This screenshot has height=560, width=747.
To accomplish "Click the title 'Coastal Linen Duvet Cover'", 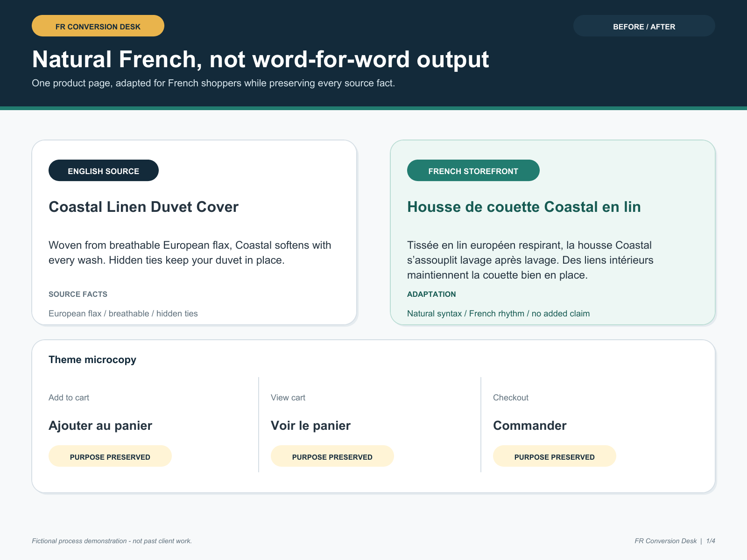I will click(143, 207).
